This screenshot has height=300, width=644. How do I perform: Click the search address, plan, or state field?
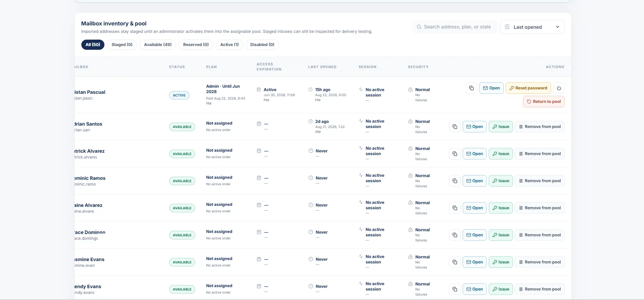click(455, 27)
